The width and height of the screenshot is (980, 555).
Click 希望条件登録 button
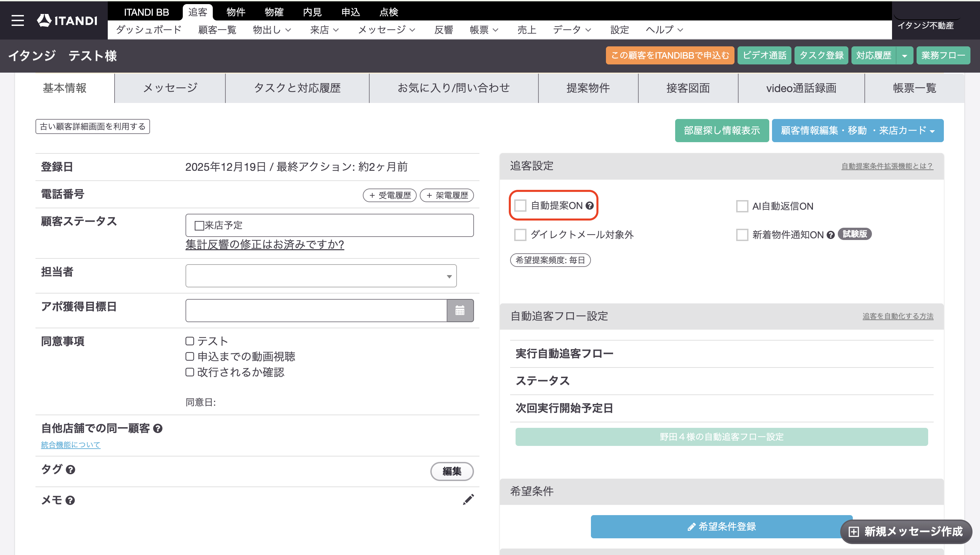(x=722, y=526)
